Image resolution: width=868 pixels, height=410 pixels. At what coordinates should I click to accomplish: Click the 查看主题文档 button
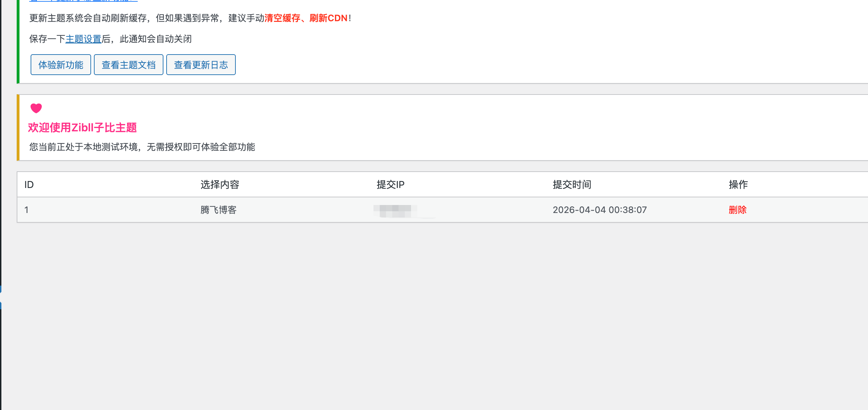click(x=128, y=65)
